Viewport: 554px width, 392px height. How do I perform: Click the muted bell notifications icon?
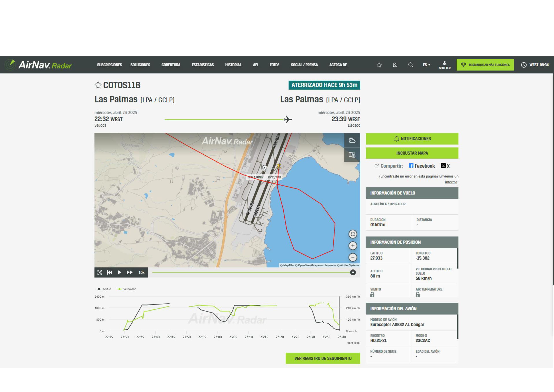(x=395, y=65)
